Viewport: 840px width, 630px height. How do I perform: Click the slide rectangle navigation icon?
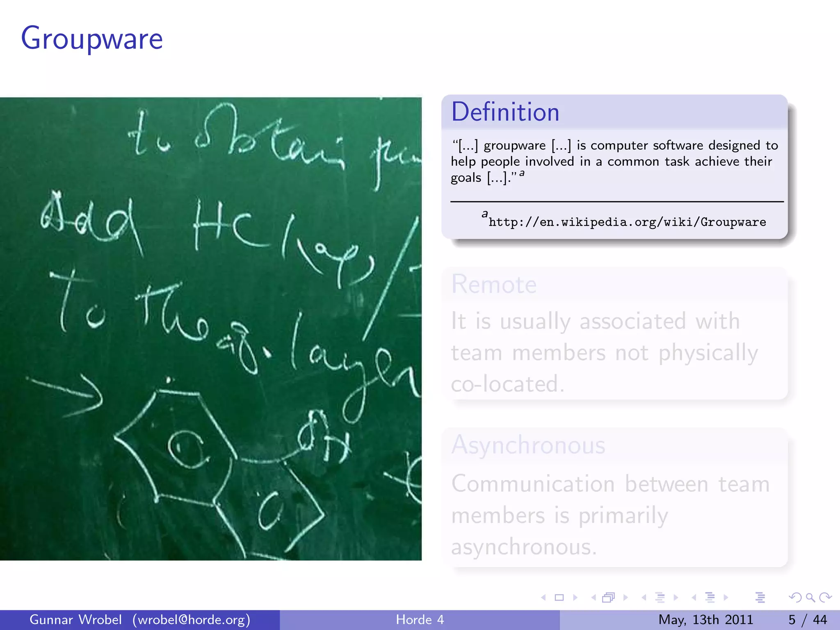(x=559, y=598)
